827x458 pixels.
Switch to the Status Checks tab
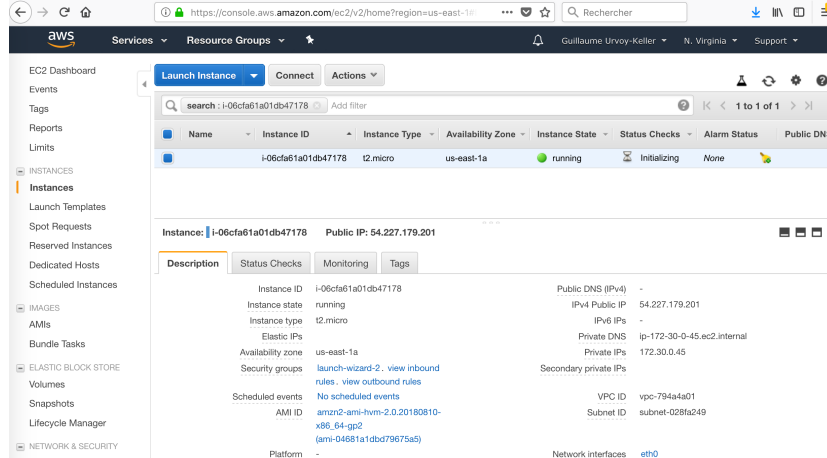pos(271,263)
